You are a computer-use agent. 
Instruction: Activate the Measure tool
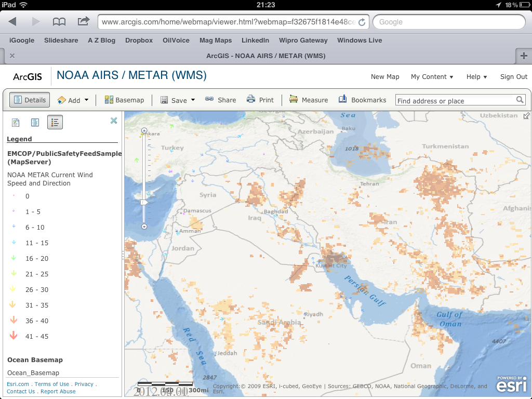(309, 100)
